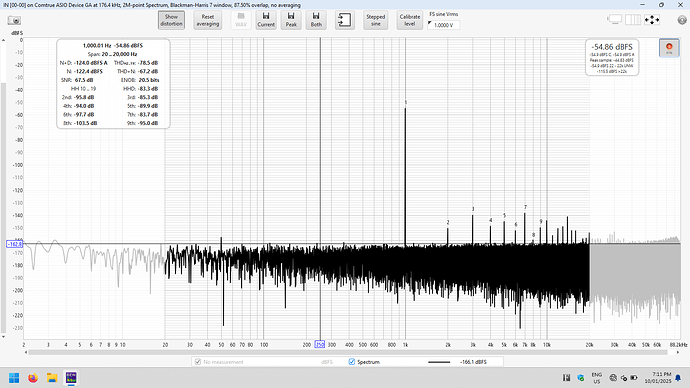690x388 pixels.
Task: Toggle the No measurement checkbox
Action: [198, 362]
